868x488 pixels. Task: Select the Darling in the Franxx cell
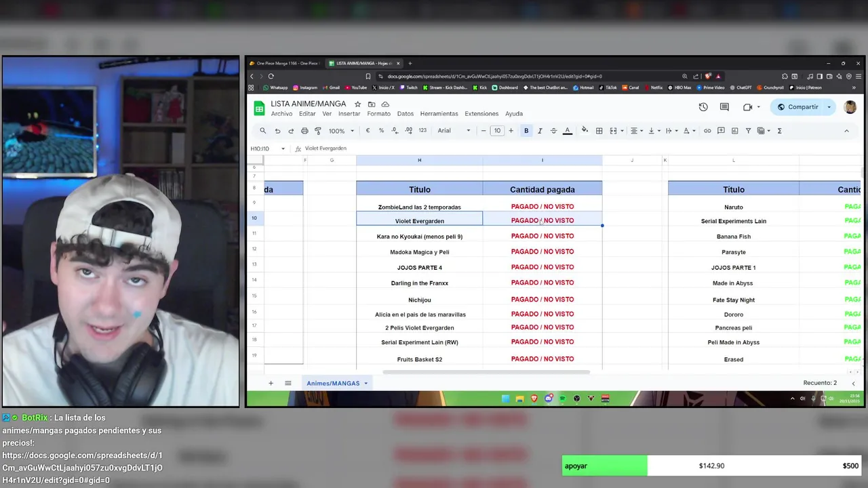pos(420,283)
